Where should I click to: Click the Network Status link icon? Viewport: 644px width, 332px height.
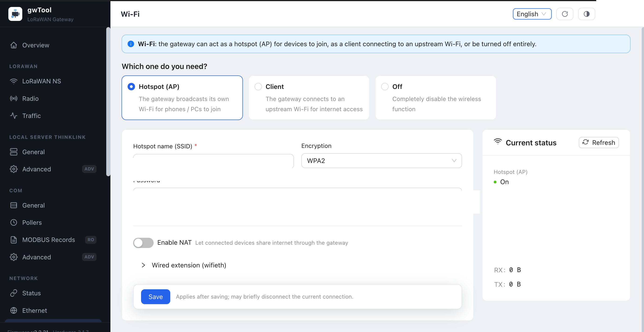[14, 293]
